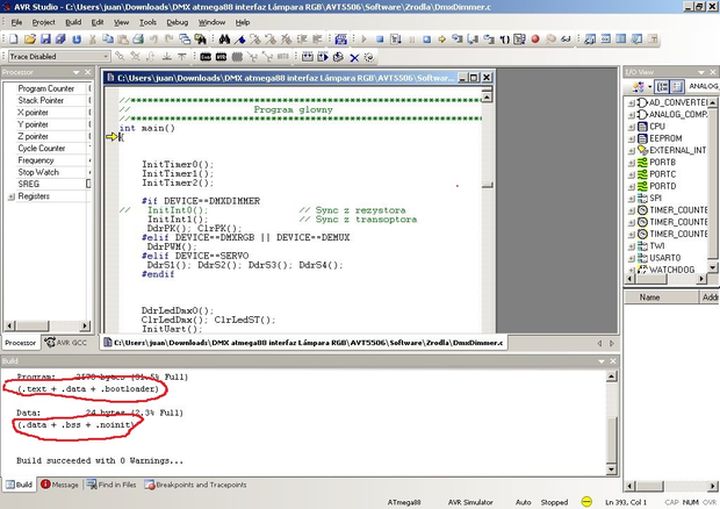Screen dimensions: 720x509
Task: Click the Addr column header in I/O View
Action: [x=709, y=297]
